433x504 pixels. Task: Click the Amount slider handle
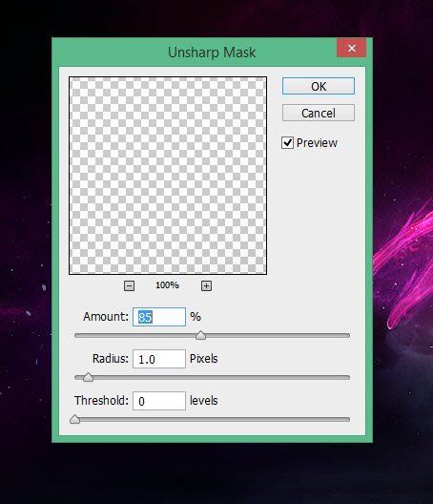200,335
